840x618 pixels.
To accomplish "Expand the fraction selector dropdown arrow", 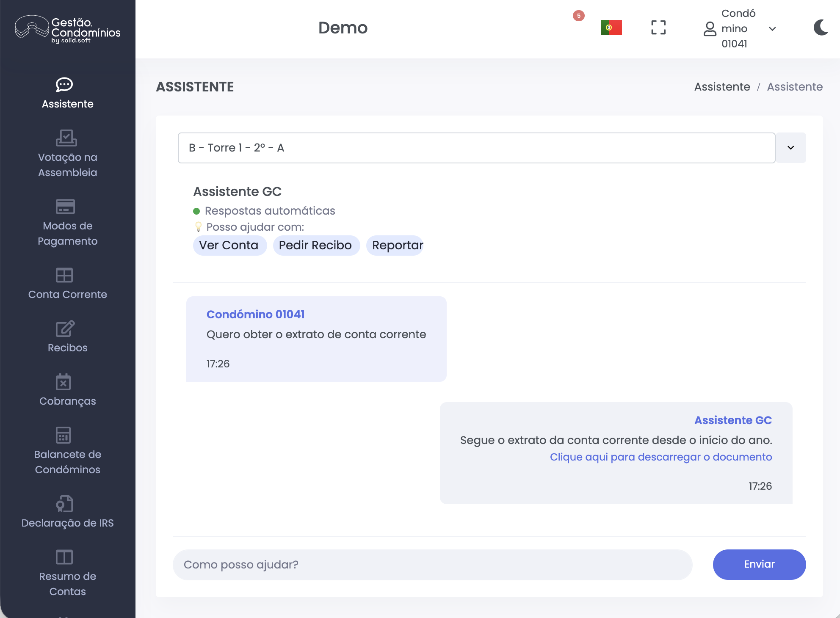I will 790,148.
